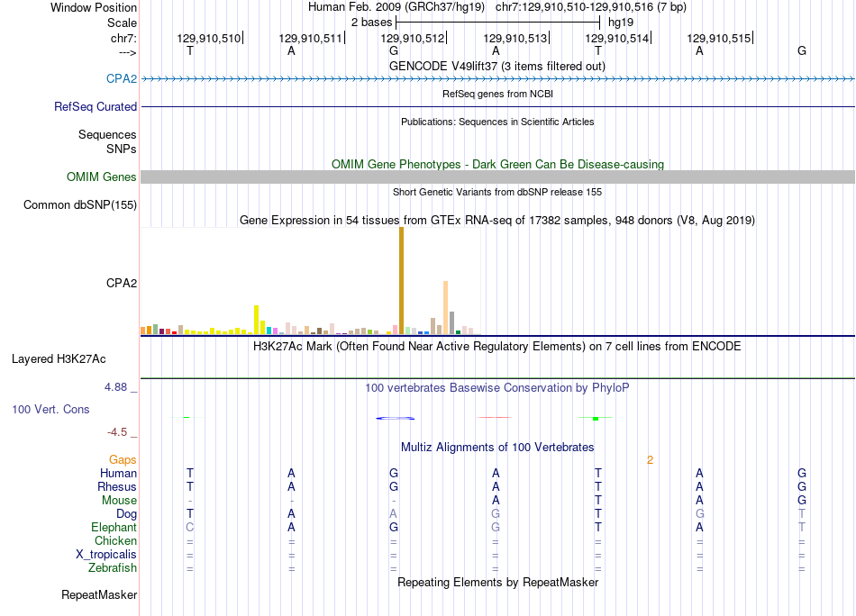Click the Elephant row's pale C base
The height and width of the screenshot is (616, 856).
click(189, 527)
